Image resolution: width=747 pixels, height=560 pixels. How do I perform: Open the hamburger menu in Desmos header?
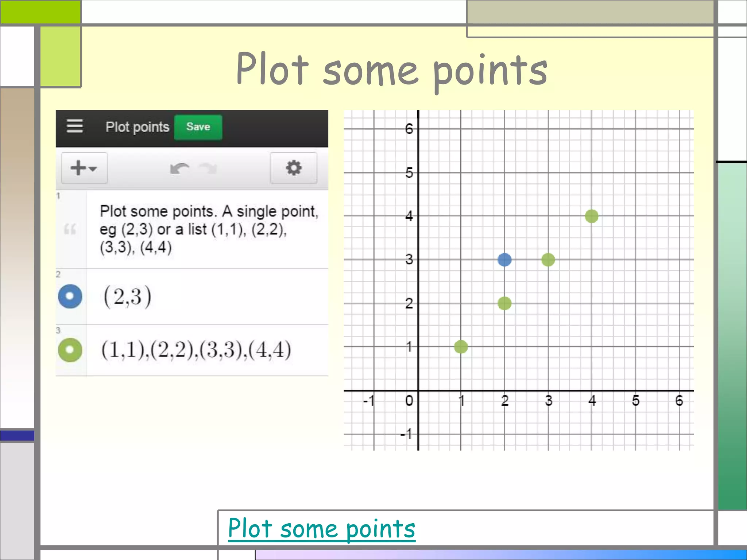[75, 126]
